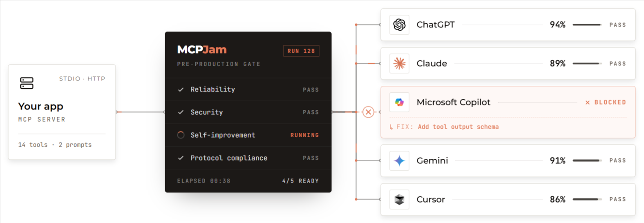
Task: Click the Claude score progress bar
Action: tap(587, 64)
